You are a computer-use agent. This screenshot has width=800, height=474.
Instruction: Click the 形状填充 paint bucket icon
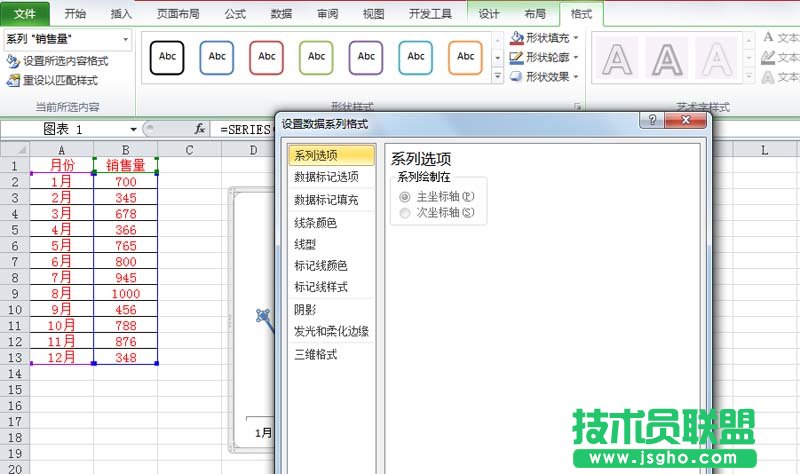point(517,38)
